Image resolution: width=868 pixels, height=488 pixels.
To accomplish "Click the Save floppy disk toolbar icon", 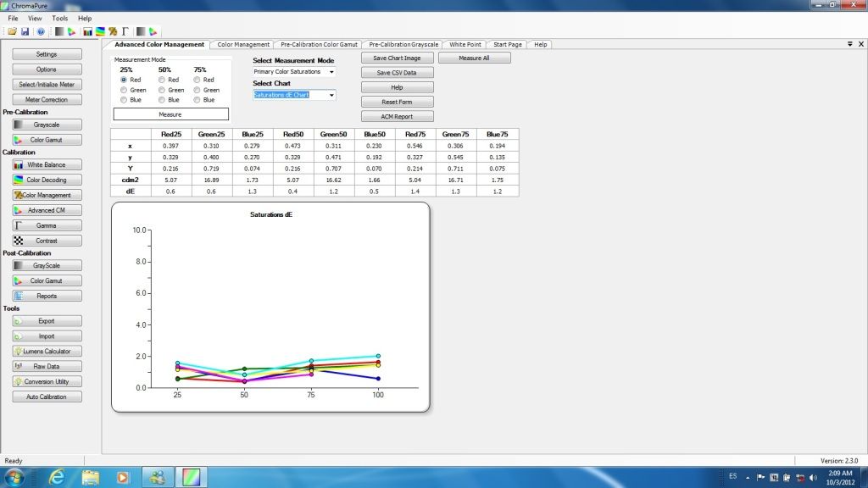I will coord(25,31).
